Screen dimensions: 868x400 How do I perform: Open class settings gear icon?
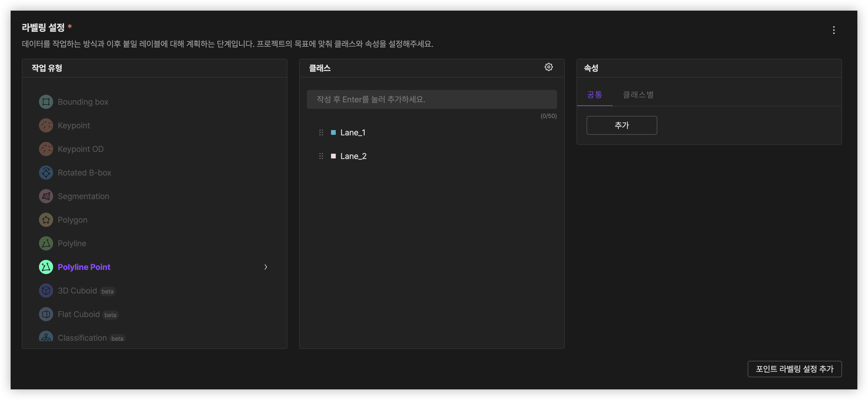(548, 67)
